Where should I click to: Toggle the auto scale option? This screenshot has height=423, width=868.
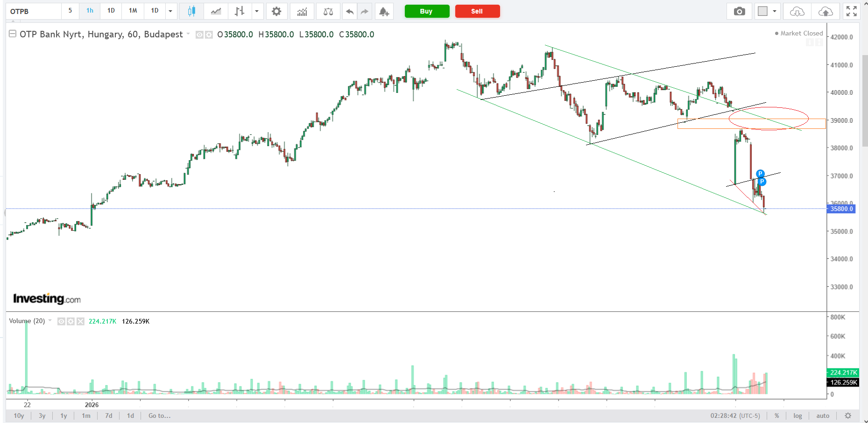823,416
